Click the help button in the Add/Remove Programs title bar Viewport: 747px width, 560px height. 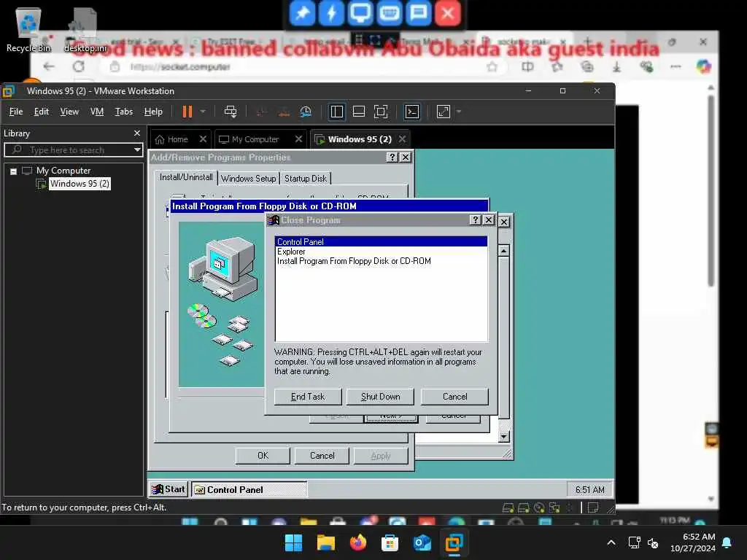(392, 157)
